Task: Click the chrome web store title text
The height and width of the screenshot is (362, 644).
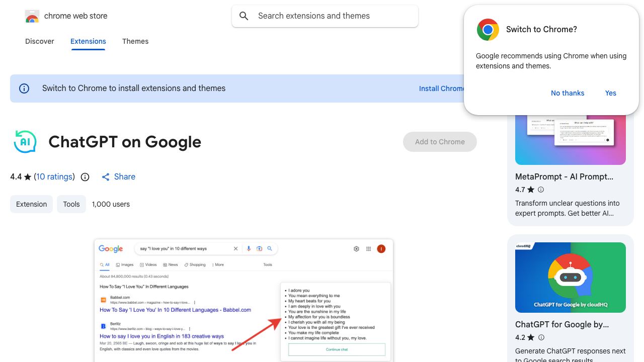Action: (x=76, y=16)
